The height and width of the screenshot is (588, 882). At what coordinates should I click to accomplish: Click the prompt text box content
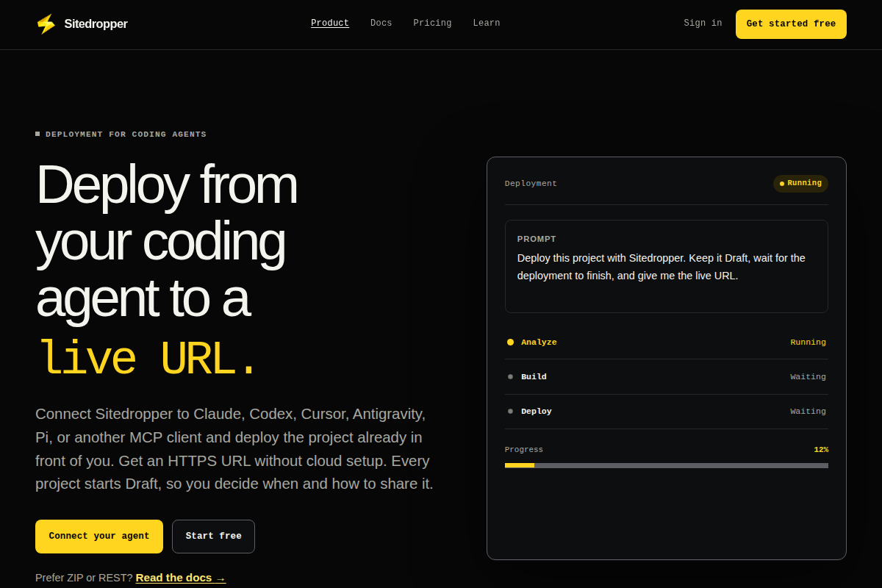pos(661,268)
